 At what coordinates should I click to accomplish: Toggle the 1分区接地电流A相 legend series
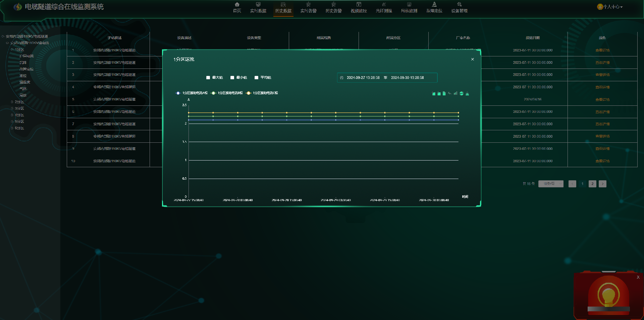(x=192, y=93)
